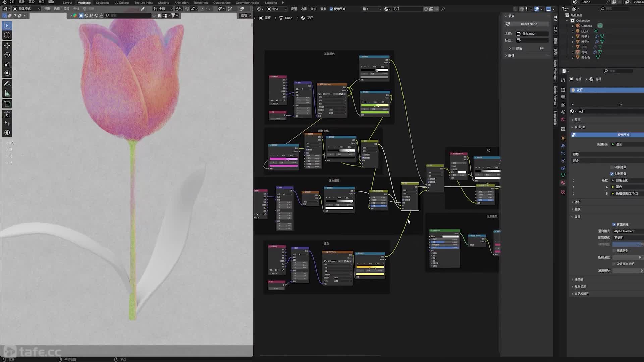This screenshot has height=362, width=644.
Task: Pin the node editor material
Action: (443, 9)
